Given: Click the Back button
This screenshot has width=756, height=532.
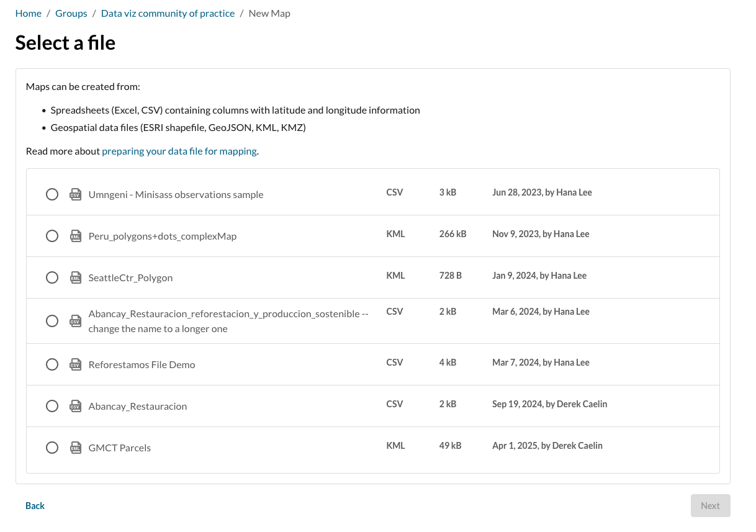Looking at the screenshot, I should (35, 505).
